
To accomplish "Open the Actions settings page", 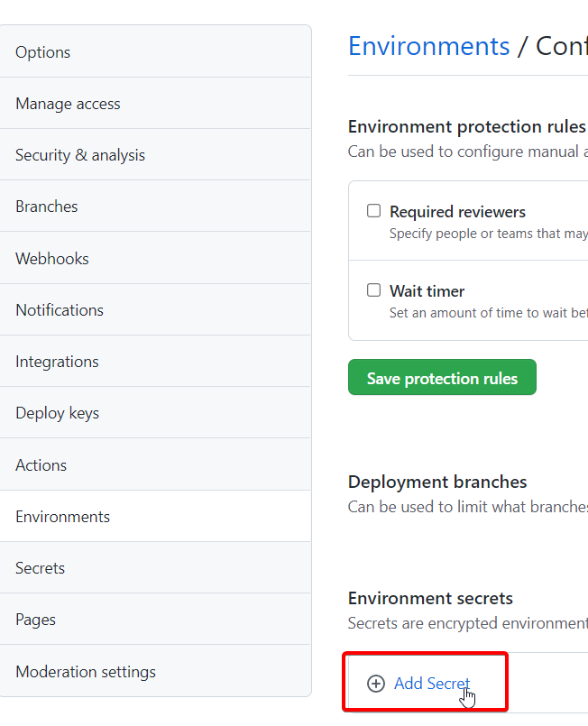I will click(41, 465).
